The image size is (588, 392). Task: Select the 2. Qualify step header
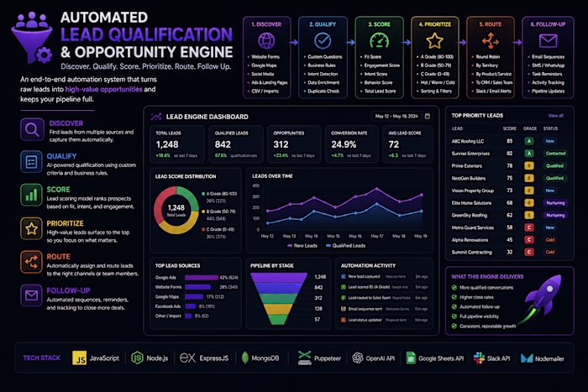[323, 24]
